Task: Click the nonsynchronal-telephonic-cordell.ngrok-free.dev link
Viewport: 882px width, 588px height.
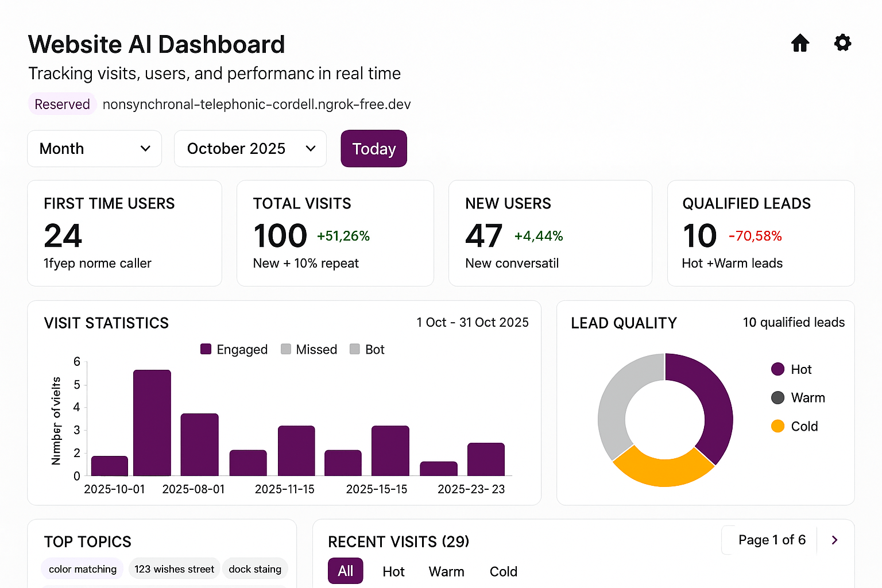Action: 257,104
